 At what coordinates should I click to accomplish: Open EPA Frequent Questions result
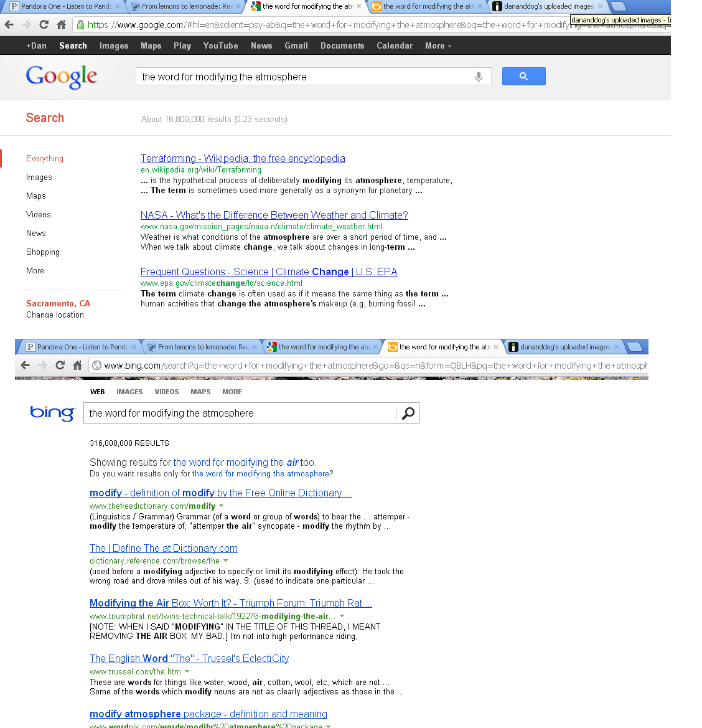(269, 272)
